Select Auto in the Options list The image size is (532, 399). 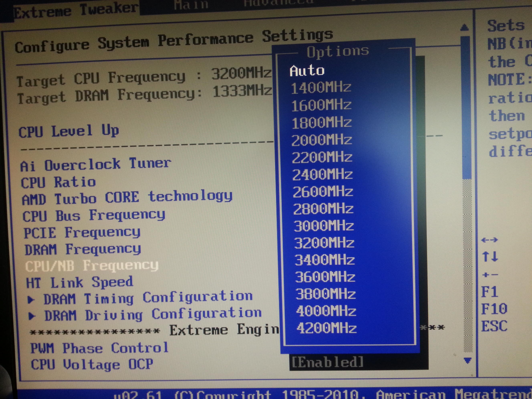click(x=307, y=71)
